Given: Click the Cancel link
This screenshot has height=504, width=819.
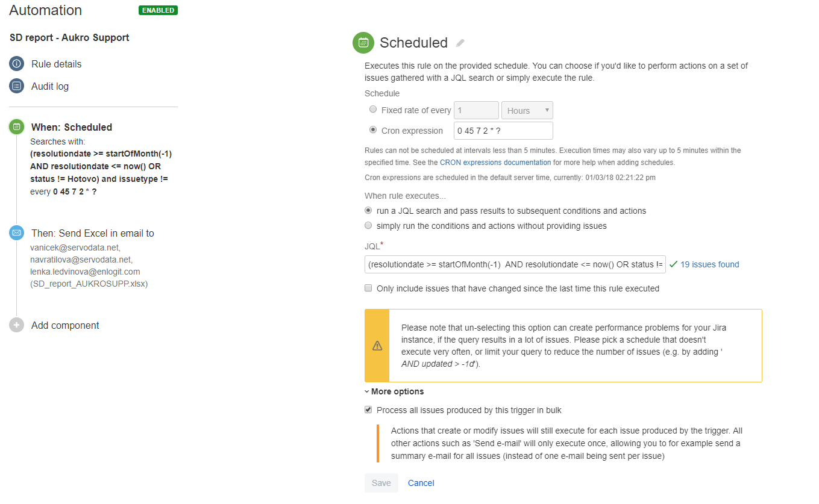Looking at the screenshot, I should [421, 483].
